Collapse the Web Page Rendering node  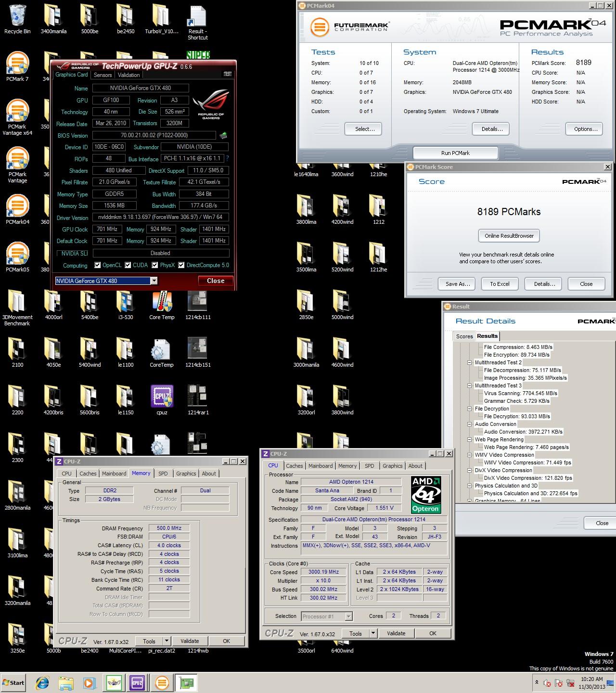tap(470, 439)
